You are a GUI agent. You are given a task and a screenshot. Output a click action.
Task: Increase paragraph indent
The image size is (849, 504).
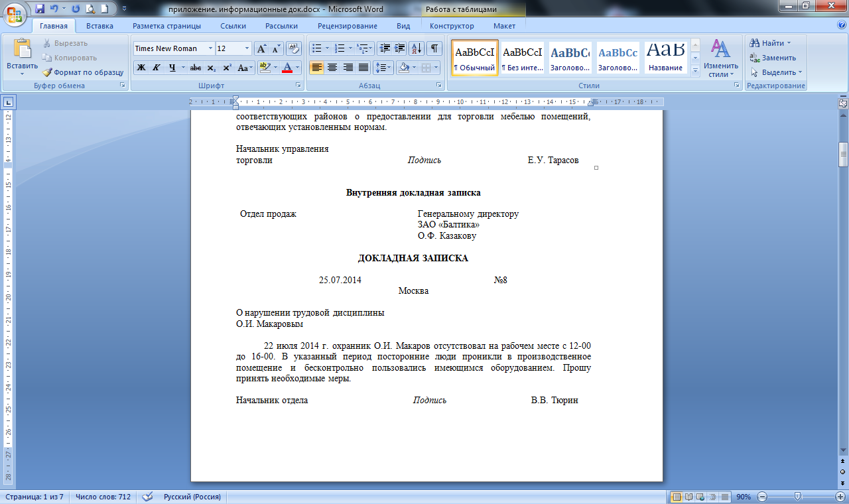(399, 48)
